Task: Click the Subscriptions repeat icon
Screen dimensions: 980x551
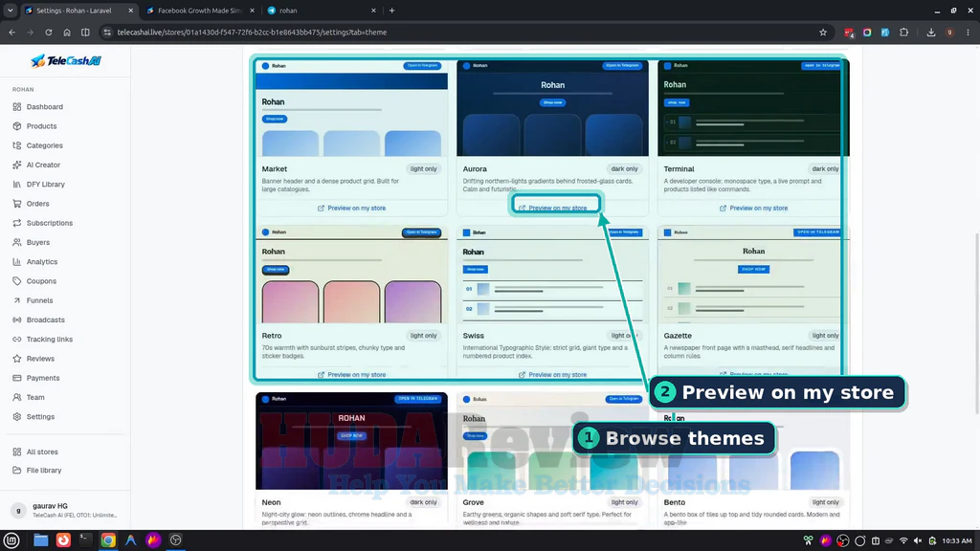Action: [x=17, y=223]
